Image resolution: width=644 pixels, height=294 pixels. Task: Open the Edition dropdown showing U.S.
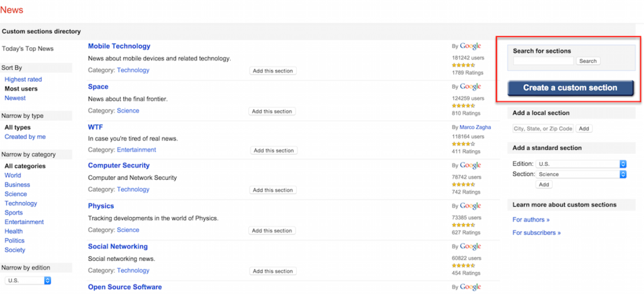coord(581,164)
